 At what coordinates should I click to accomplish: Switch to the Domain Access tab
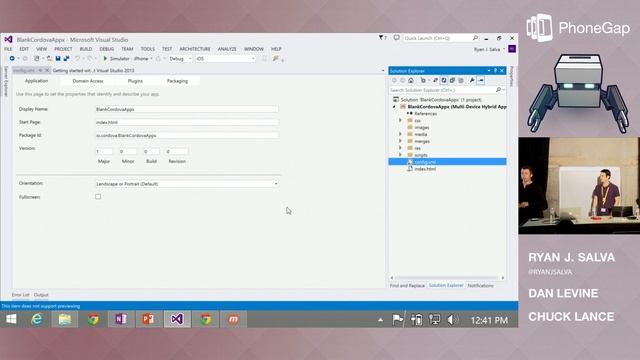88,81
